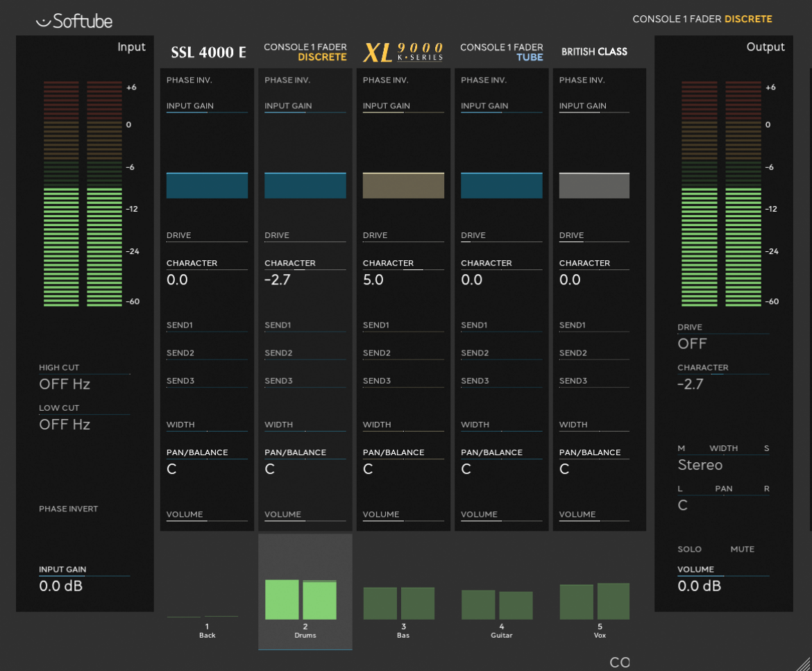This screenshot has width=812, height=671.
Task: Toggle Phase Invert in Input section
Action: (68, 509)
